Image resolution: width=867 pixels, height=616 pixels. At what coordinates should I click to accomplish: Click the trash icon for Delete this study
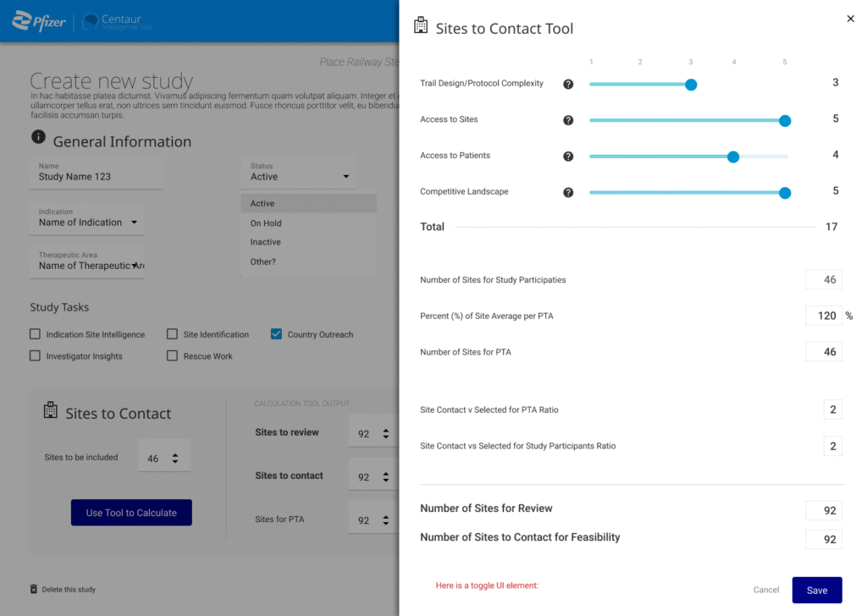coord(34,589)
